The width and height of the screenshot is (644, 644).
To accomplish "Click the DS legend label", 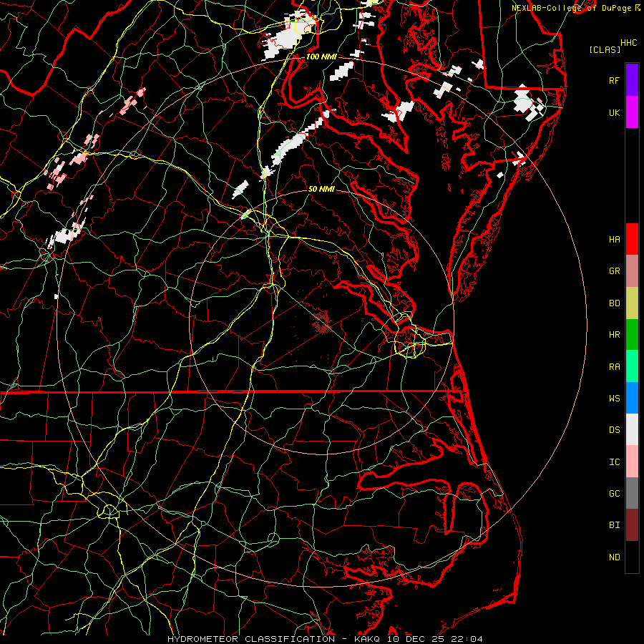I will [615, 429].
